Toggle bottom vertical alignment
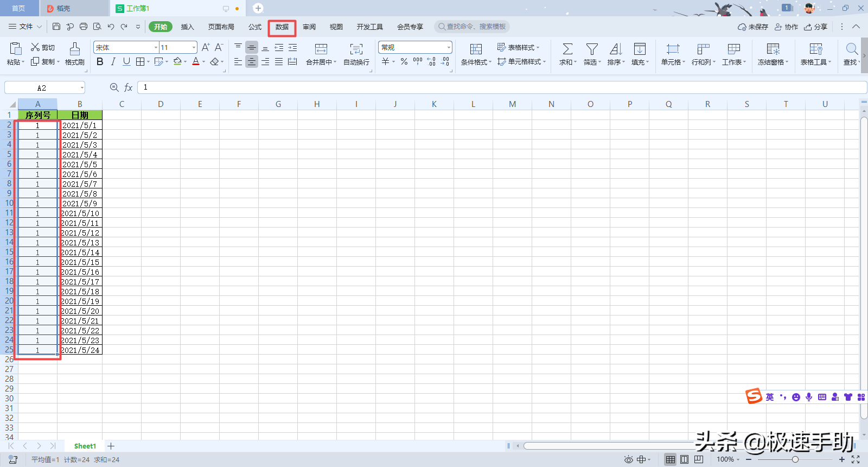868x467 pixels. [265, 47]
